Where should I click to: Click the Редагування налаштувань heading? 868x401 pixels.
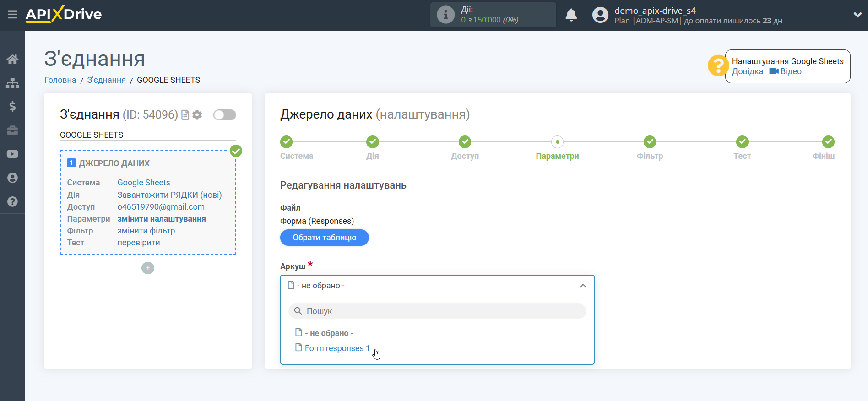click(x=343, y=185)
